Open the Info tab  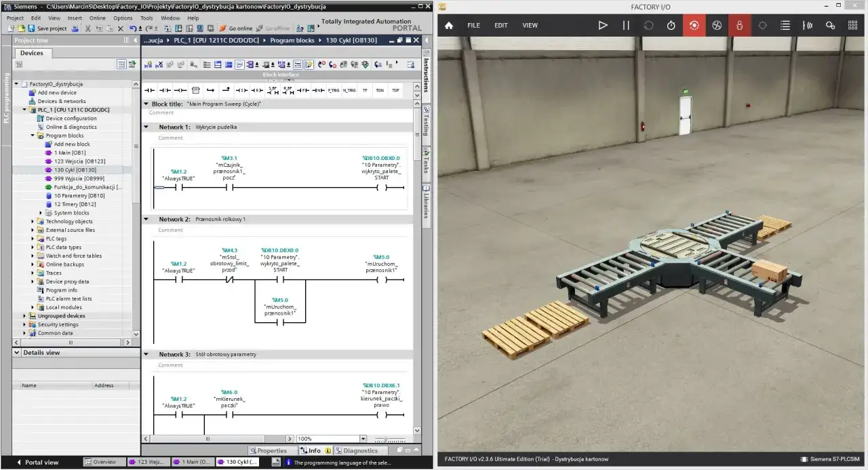(315, 450)
